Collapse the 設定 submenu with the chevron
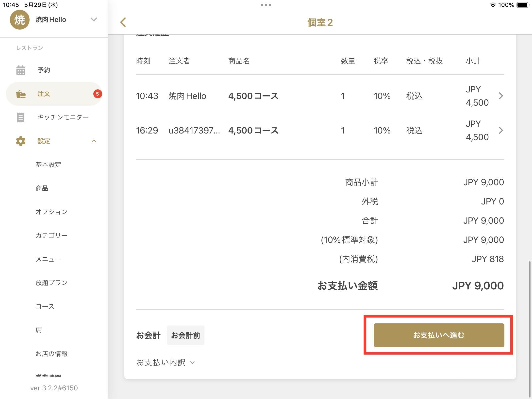The width and height of the screenshot is (532, 399). pyautogui.click(x=94, y=141)
